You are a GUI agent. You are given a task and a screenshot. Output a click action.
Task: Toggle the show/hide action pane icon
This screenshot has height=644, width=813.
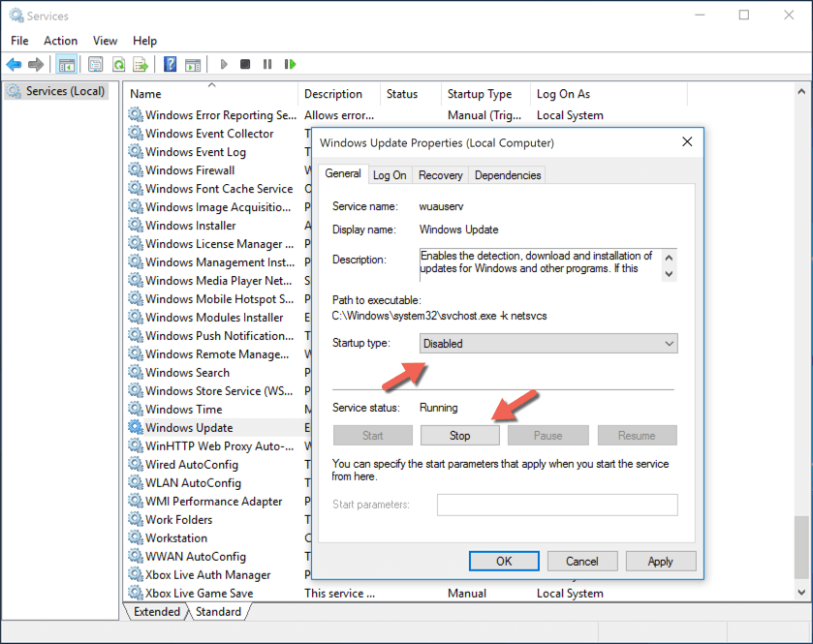pos(193,65)
